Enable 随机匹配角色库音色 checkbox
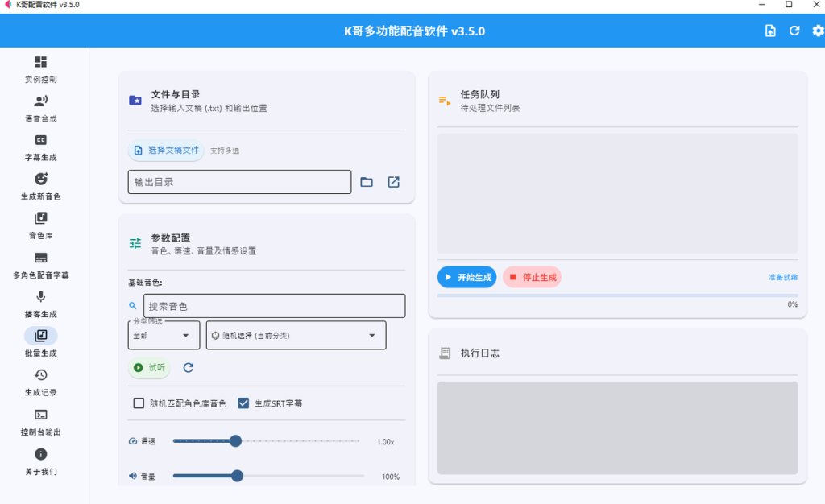 click(x=139, y=403)
